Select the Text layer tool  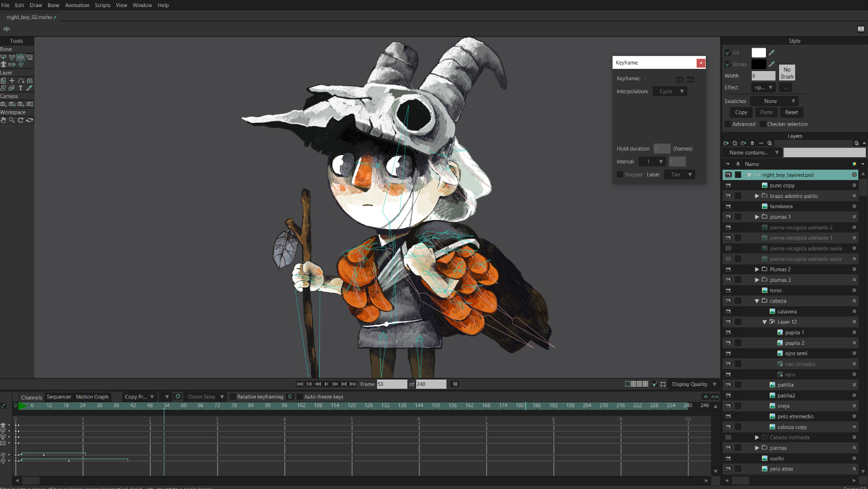(21, 88)
